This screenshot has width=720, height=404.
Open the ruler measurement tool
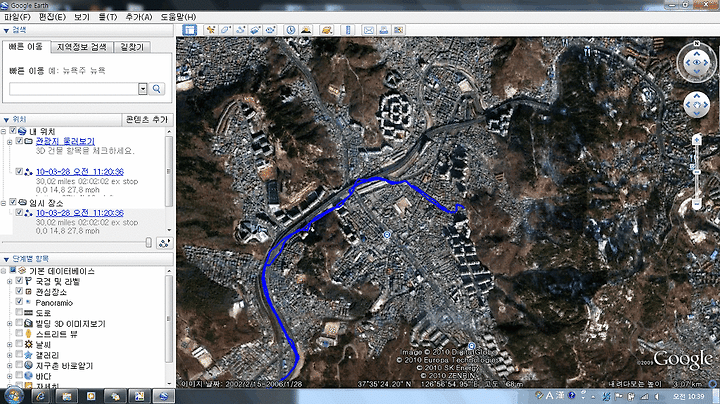tap(348, 30)
